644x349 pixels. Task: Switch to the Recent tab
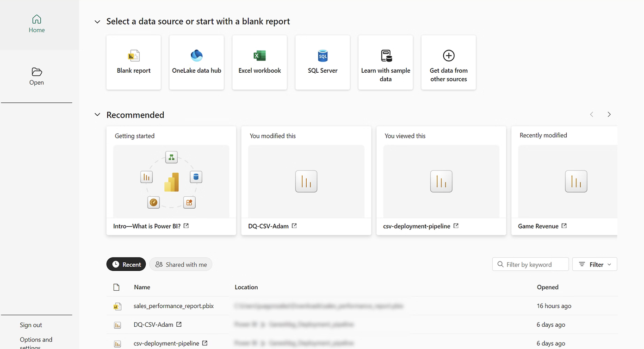[126, 264]
